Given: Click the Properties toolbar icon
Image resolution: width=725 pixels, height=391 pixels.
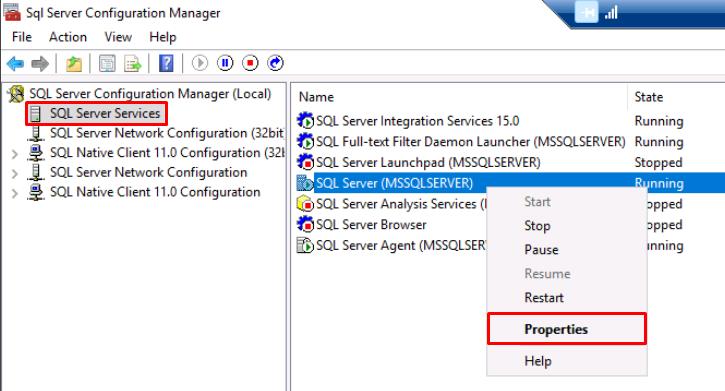Looking at the screenshot, I should (x=107, y=63).
